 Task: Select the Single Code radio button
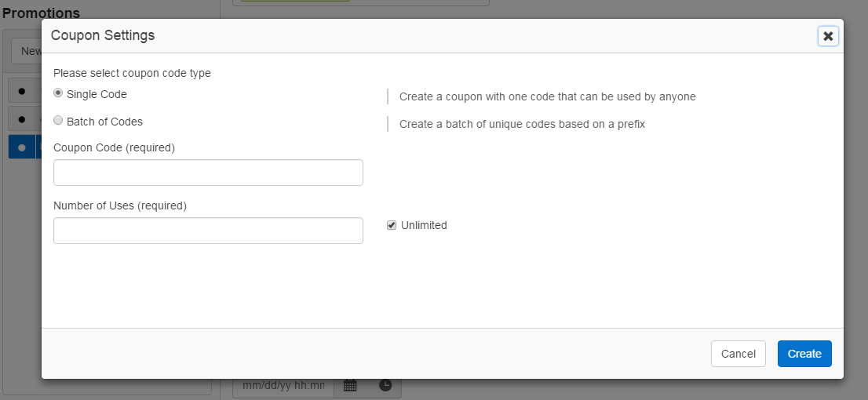click(58, 93)
